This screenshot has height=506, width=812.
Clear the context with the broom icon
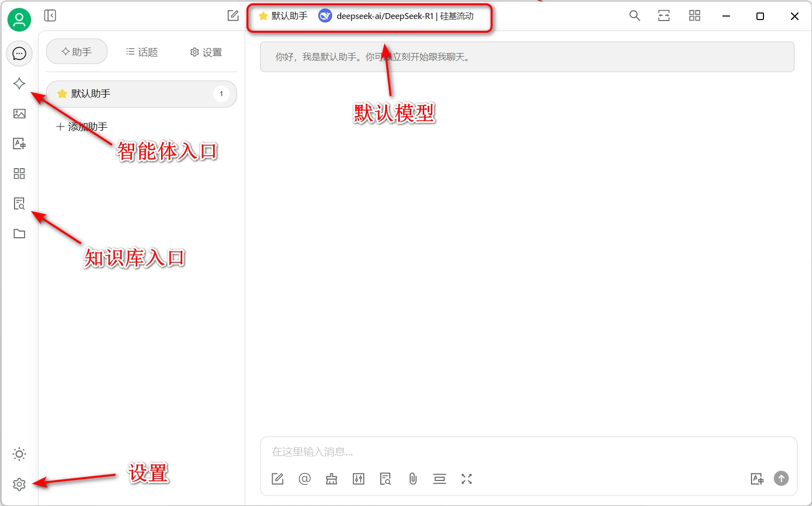[331, 479]
